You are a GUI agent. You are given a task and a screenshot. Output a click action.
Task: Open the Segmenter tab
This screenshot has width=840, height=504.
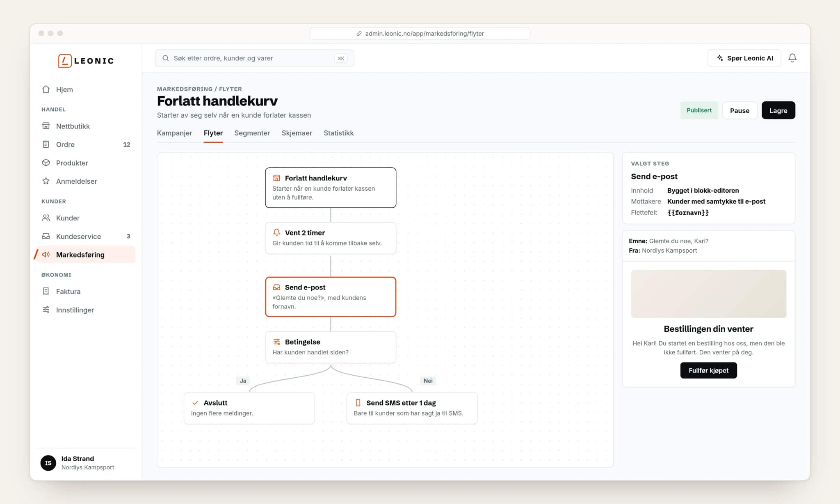[x=252, y=133]
